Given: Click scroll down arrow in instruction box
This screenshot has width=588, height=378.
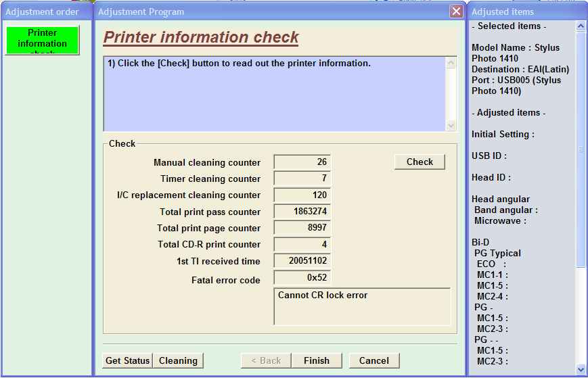Looking at the screenshot, I should click(x=451, y=126).
